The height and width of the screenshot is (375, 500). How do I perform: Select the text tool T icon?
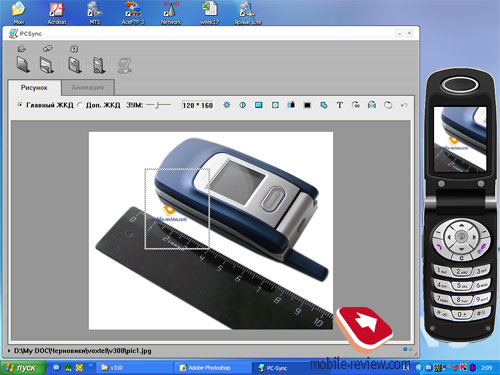click(339, 105)
